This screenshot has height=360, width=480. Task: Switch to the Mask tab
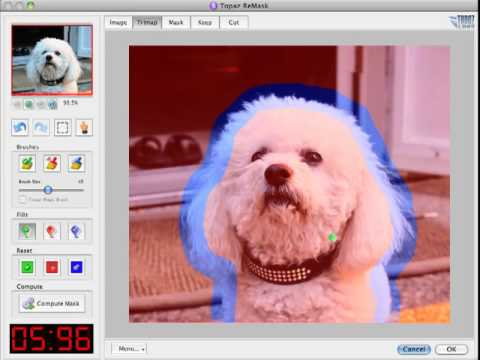point(176,22)
